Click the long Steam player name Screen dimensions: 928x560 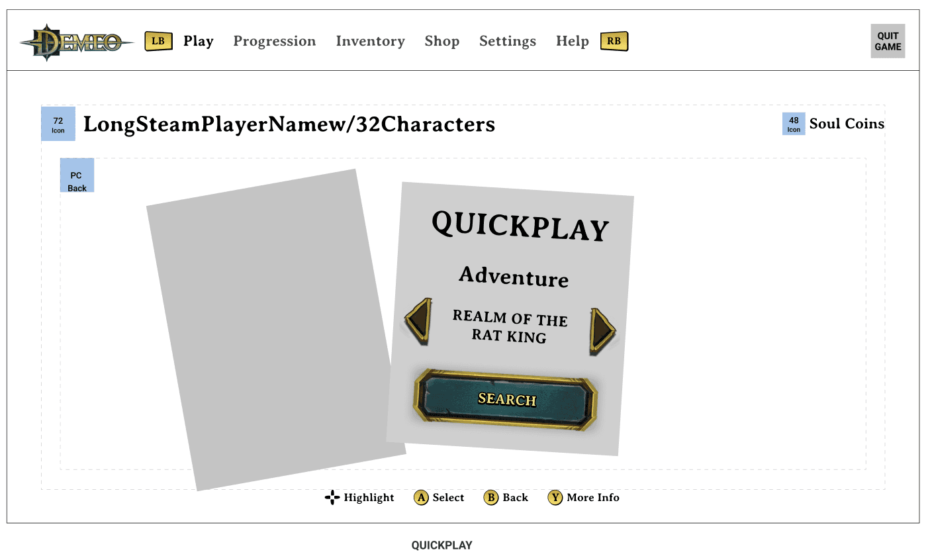point(289,124)
